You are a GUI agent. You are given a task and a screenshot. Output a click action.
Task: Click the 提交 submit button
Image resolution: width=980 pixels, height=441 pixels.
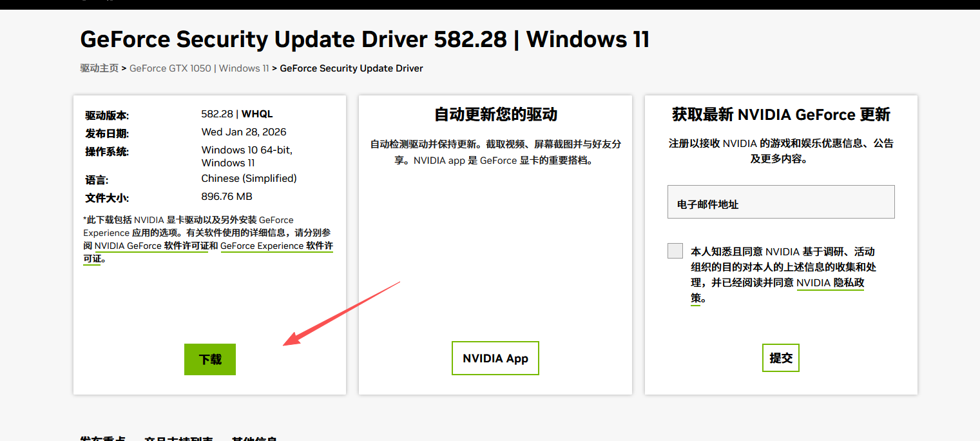[x=781, y=358]
